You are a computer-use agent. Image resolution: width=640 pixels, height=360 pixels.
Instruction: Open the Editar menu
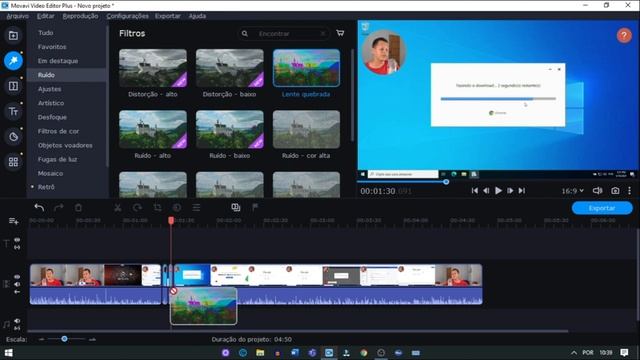click(45, 16)
